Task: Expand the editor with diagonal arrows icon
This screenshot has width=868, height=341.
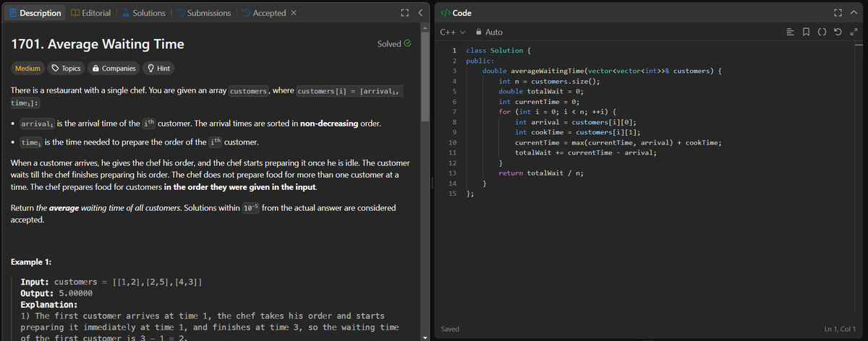Action: (855, 33)
